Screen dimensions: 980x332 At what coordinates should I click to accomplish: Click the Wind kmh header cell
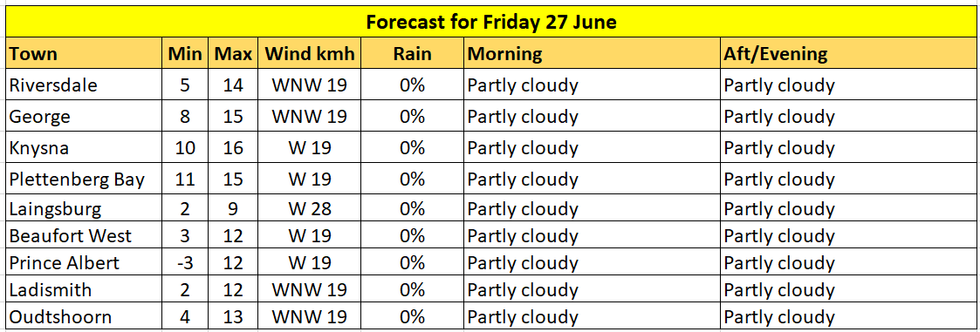(x=310, y=54)
